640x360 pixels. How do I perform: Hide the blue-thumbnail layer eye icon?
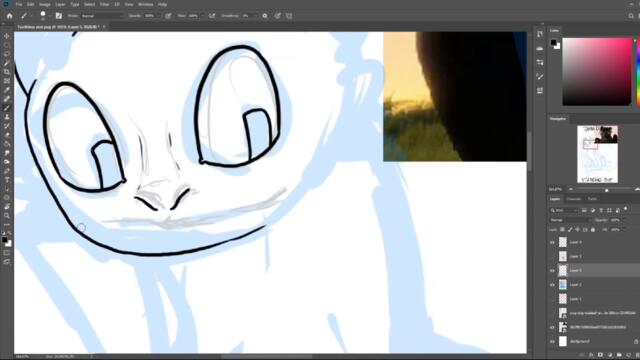(x=552, y=285)
